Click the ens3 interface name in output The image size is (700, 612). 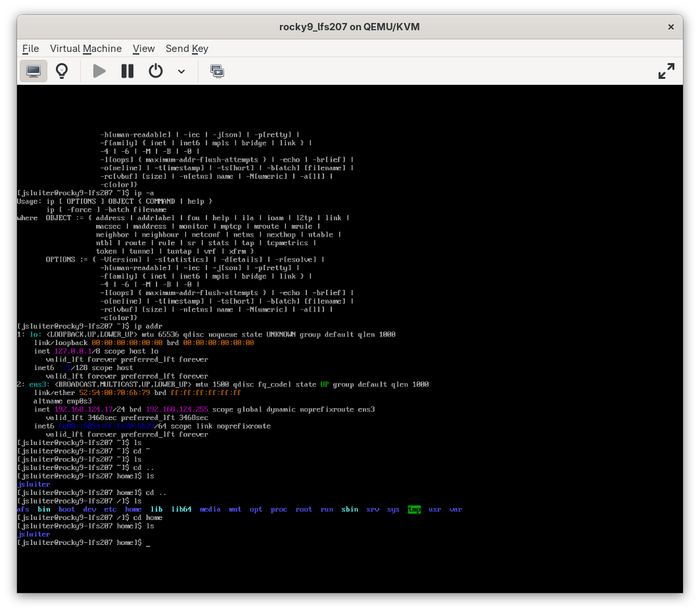click(35, 384)
